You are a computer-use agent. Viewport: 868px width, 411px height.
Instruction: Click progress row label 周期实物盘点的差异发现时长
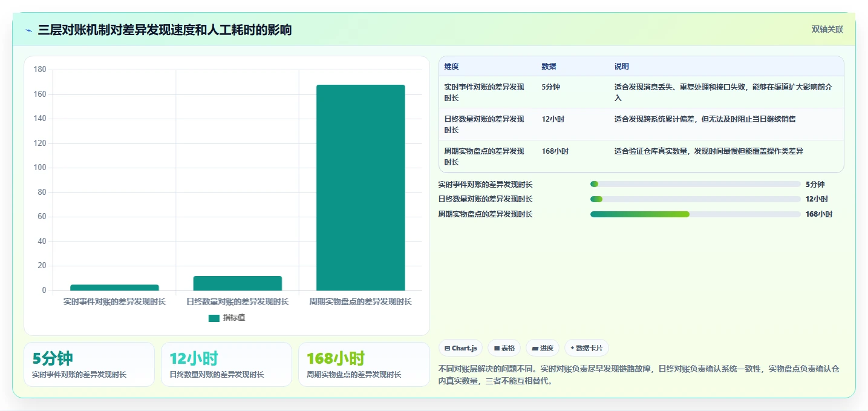[485, 214]
